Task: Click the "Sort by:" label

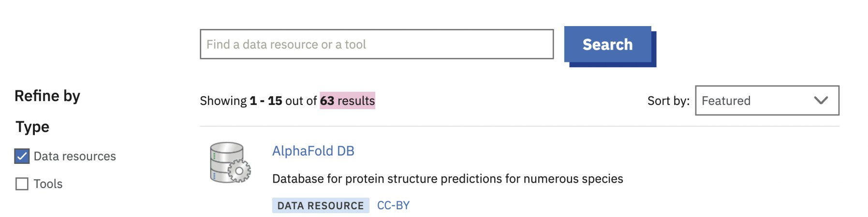Action: pyautogui.click(x=668, y=101)
